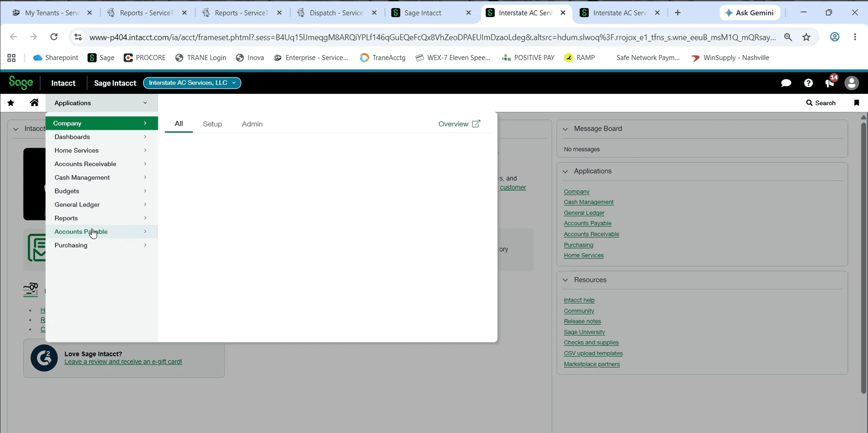Open the Sharepoint bookmark
Screen dimensions: 868x433
(x=56, y=58)
